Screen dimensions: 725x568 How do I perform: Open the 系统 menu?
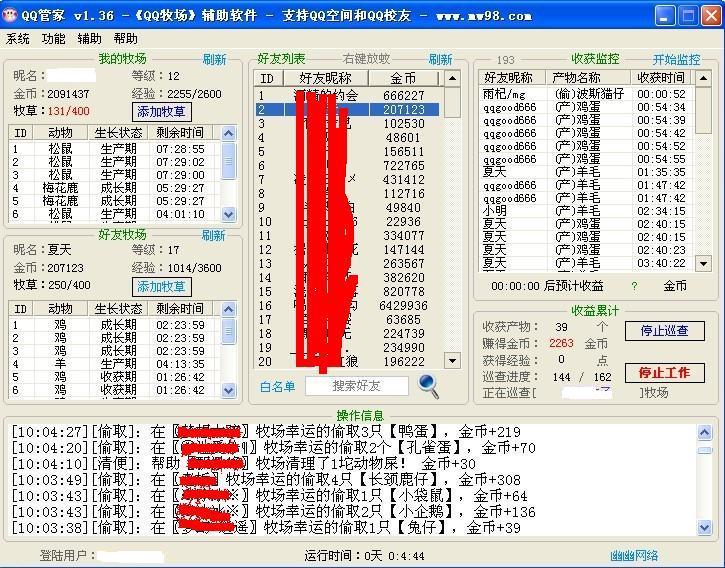18,39
